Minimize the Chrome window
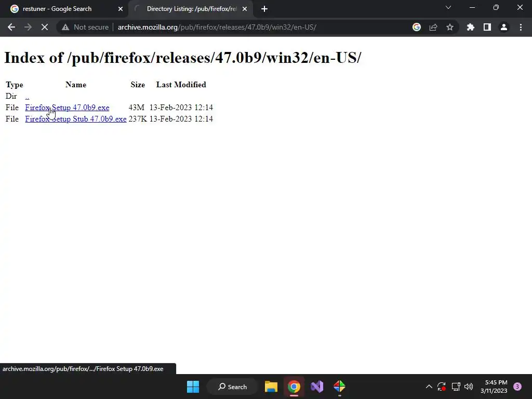This screenshot has height=399, width=532. pos(472,7)
